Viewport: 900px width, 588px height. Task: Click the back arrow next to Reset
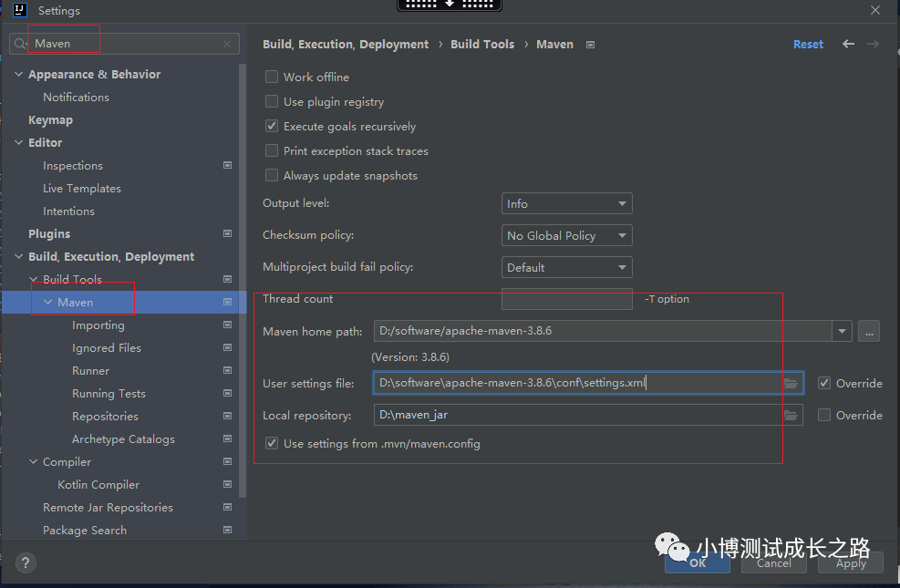(848, 44)
